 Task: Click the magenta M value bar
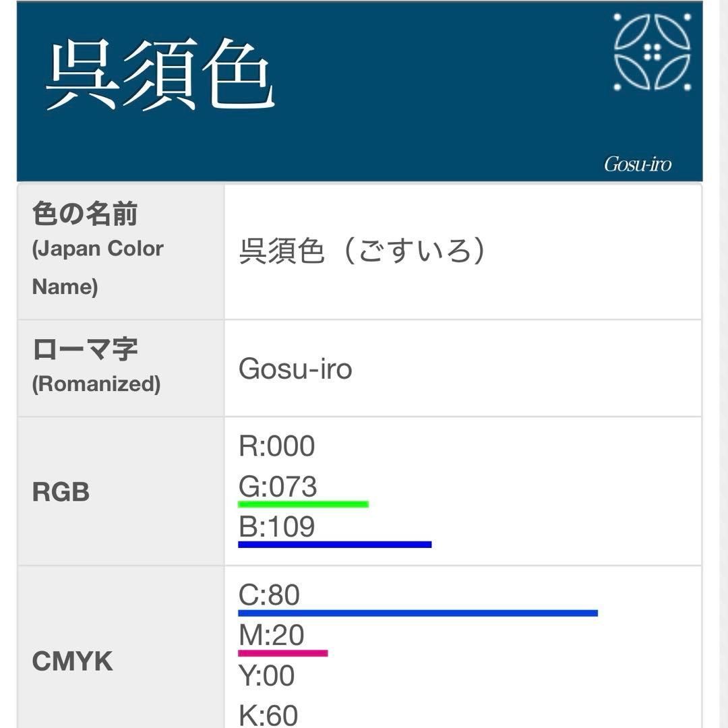(282, 653)
